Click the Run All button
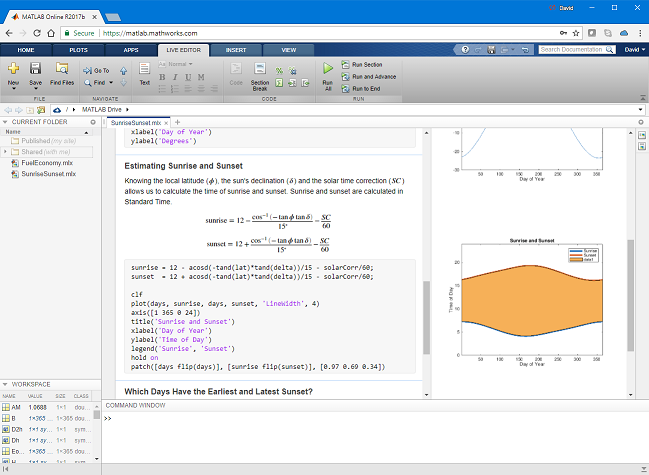The image size is (649, 475). 327,74
